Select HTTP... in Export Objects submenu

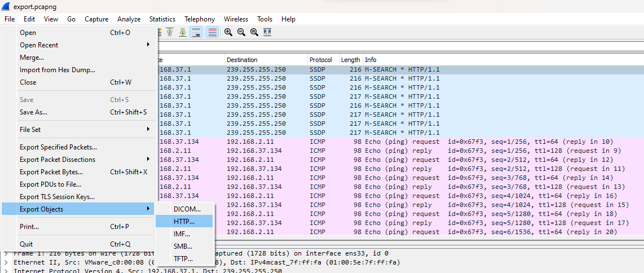point(184,222)
